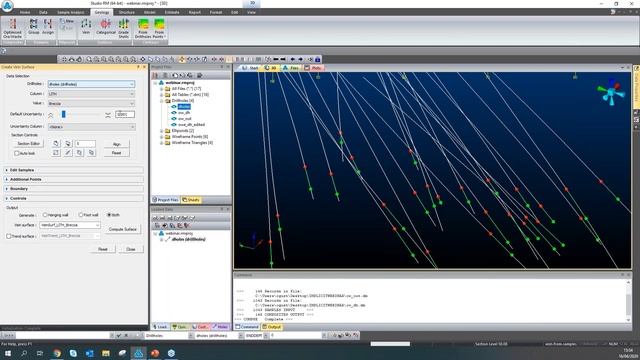Click the Align button
Screen dimensions: 640x360
(116, 144)
